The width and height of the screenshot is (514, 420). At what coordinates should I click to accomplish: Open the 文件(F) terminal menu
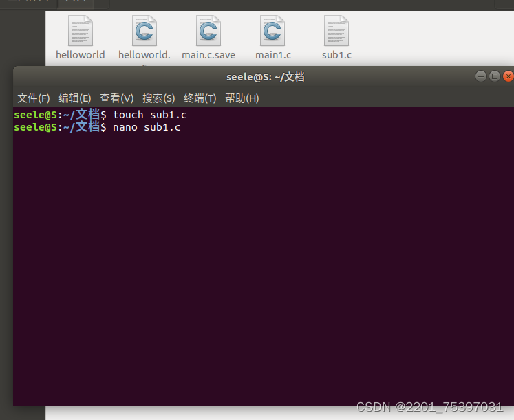point(34,98)
